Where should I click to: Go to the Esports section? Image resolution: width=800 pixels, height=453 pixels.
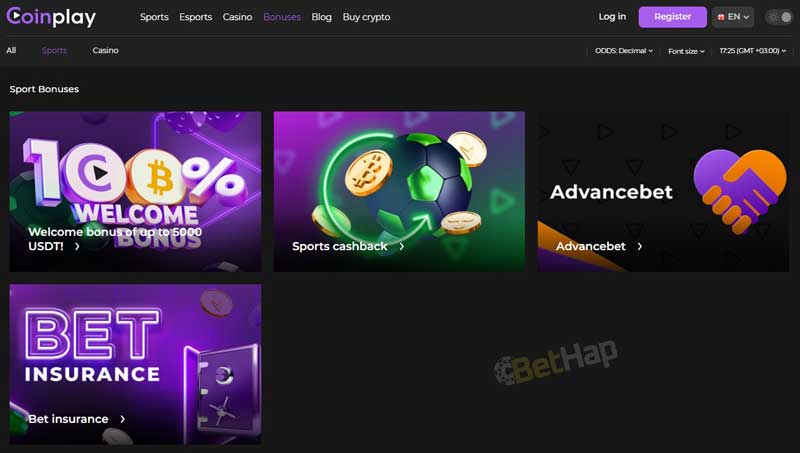pos(195,17)
